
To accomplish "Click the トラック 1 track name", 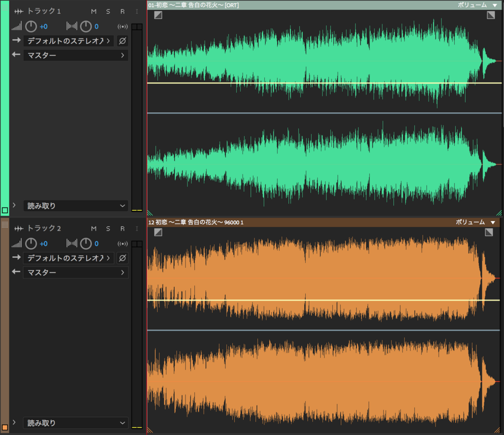I will click(x=44, y=11).
